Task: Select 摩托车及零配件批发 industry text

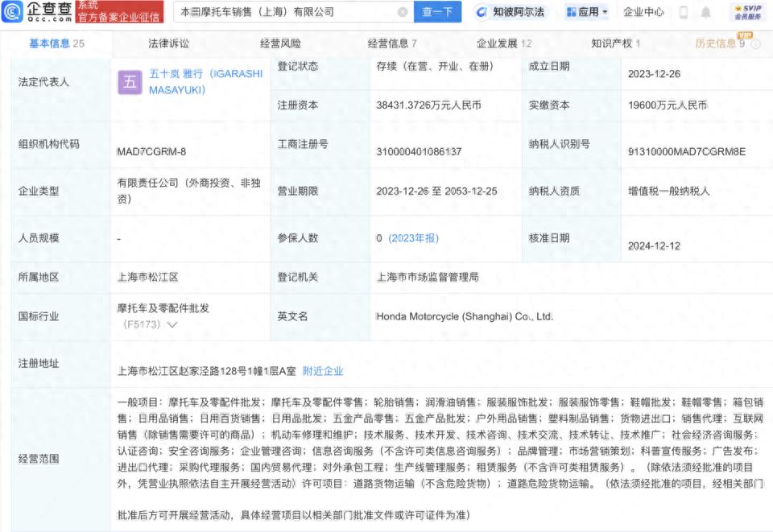Action: 163,308
